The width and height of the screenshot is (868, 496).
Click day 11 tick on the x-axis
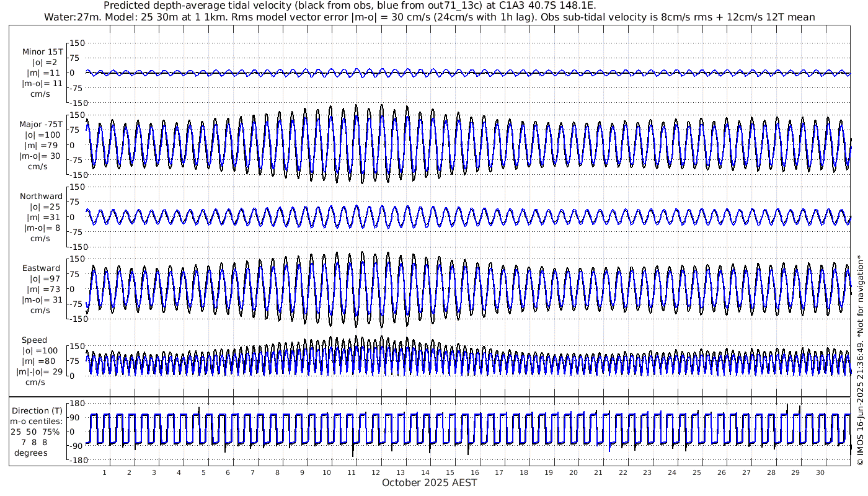tap(351, 472)
